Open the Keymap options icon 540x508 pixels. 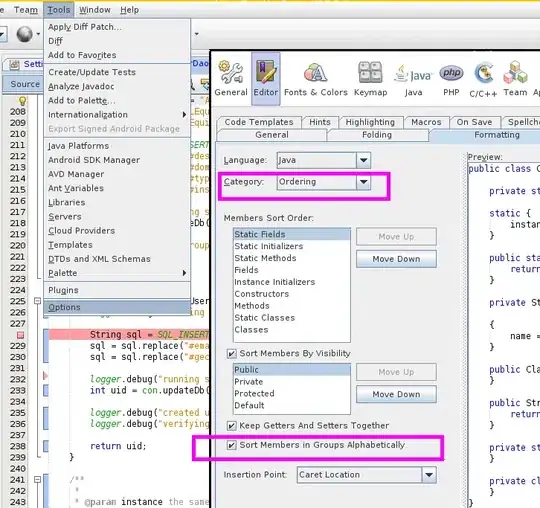point(371,79)
